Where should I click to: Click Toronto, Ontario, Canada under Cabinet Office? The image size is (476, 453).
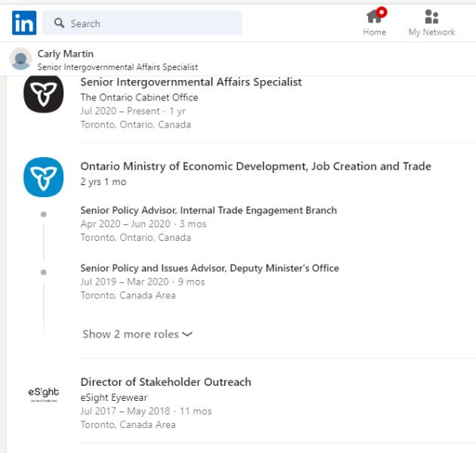click(135, 125)
